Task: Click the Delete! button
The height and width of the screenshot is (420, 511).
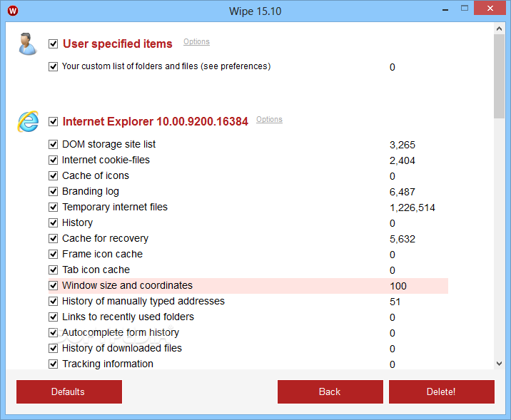Action: pyautogui.click(x=442, y=391)
